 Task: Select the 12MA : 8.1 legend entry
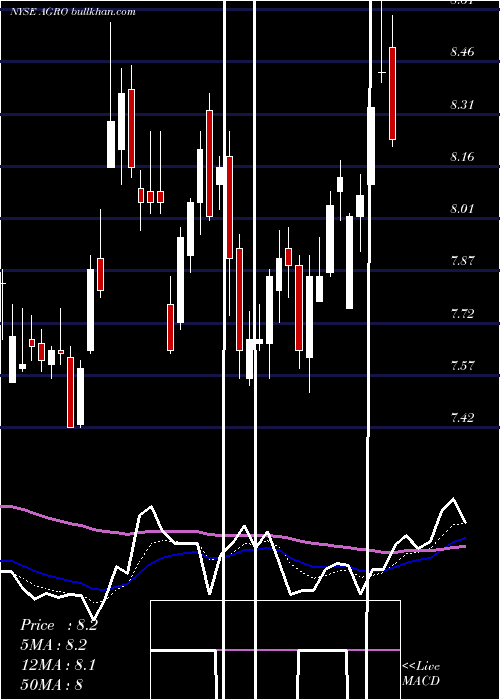click(58, 665)
